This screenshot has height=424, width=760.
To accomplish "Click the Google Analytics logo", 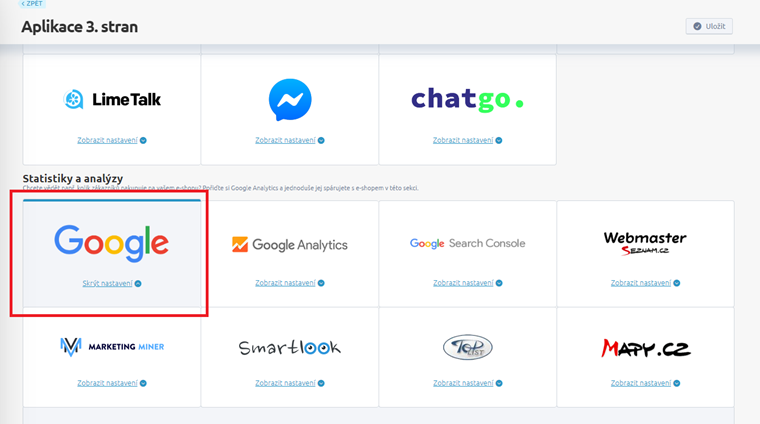I will click(x=290, y=244).
